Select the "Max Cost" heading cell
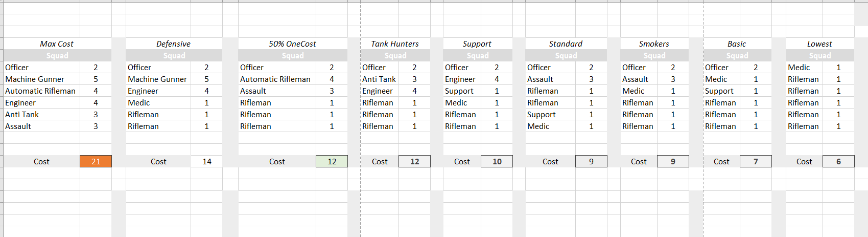 tap(57, 44)
